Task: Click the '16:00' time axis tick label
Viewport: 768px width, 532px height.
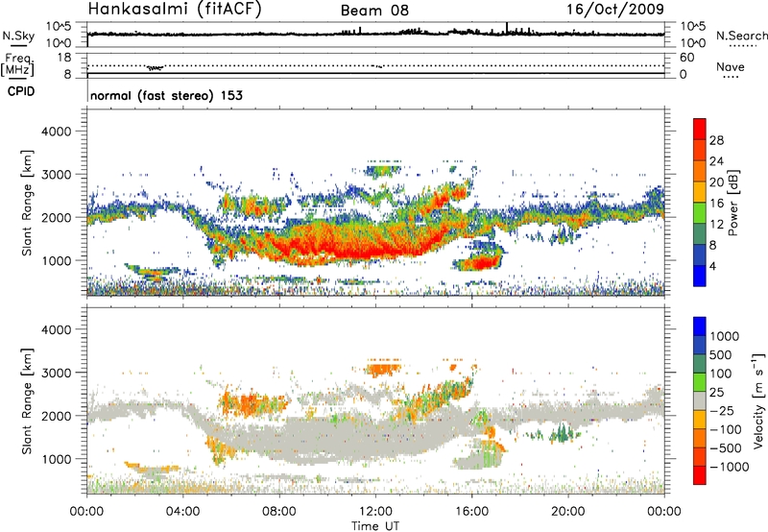Action: point(471,512)
